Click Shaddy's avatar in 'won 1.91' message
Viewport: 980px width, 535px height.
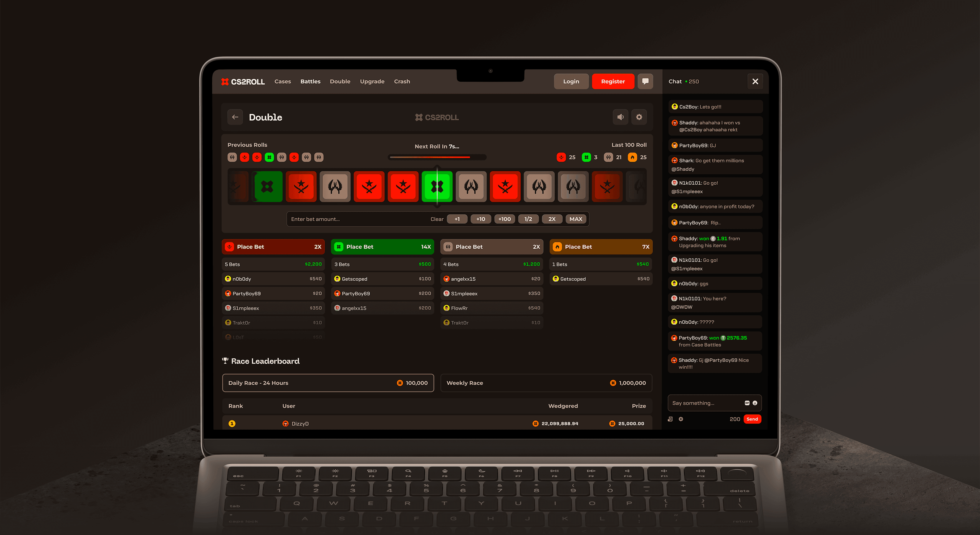pos(674,239)
